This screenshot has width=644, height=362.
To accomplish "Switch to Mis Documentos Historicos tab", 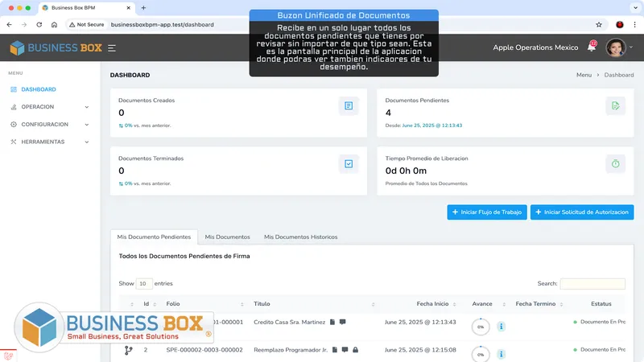I will (x=300, y=237).
